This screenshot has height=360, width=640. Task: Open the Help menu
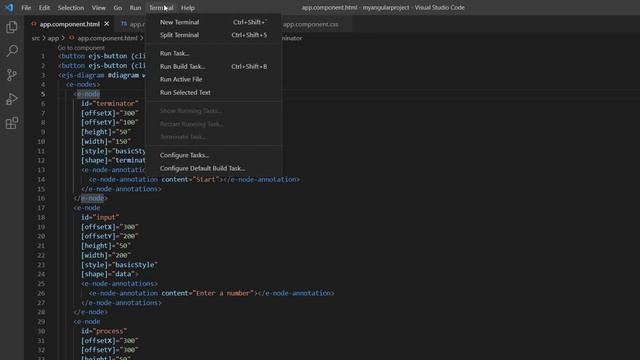(x=188, y=8)
